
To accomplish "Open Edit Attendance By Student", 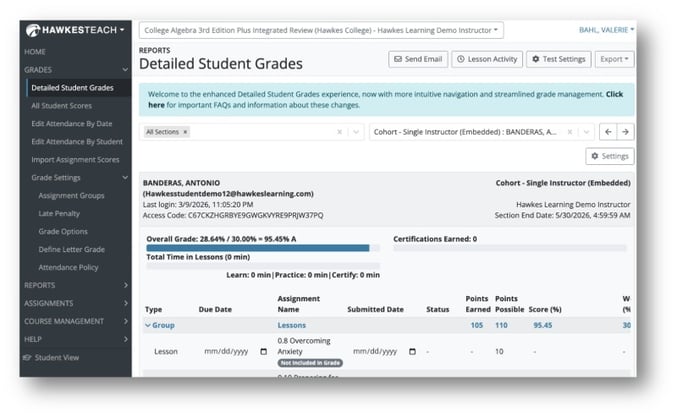I will coord(77,142).
